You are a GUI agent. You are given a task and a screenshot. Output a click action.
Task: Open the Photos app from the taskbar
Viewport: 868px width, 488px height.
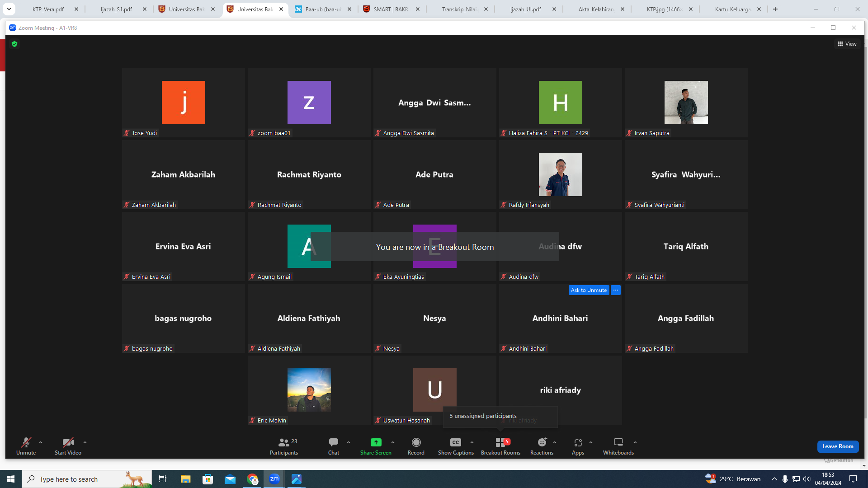click(297, 479)
